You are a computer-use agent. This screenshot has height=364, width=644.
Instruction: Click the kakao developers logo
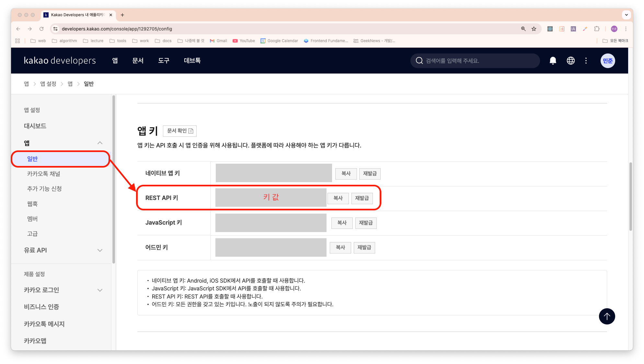[60, 61]
